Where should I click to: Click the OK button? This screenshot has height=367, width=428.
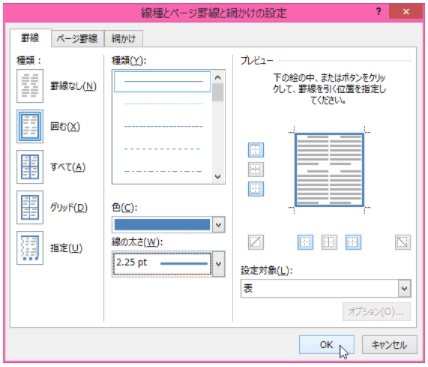click(x=327, y=345)
